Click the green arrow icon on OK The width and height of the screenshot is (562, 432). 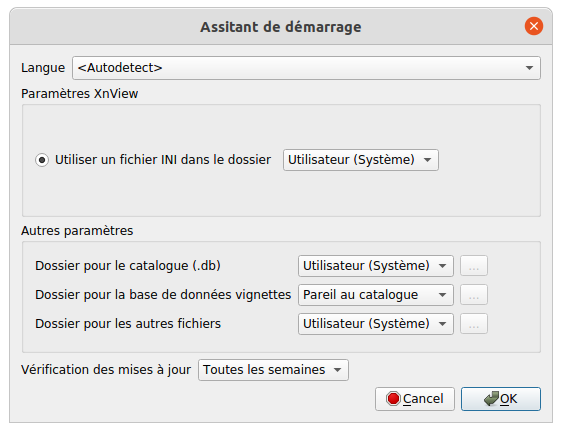(491, 398)
